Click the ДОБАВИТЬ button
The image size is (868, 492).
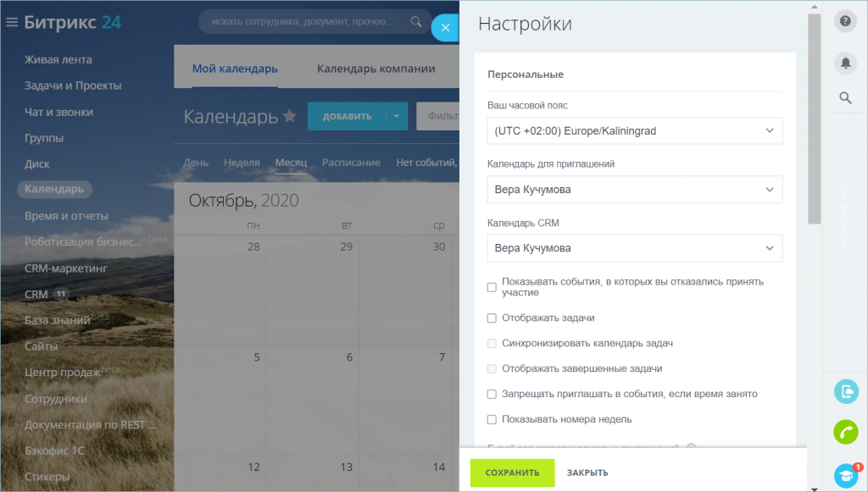pos(347,116)
